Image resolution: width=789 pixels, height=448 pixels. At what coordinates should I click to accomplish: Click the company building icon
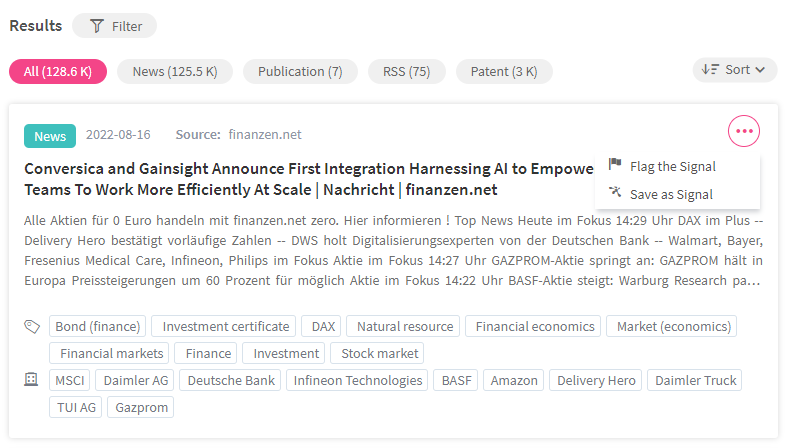pyautogui.click(x=31, y=380)
